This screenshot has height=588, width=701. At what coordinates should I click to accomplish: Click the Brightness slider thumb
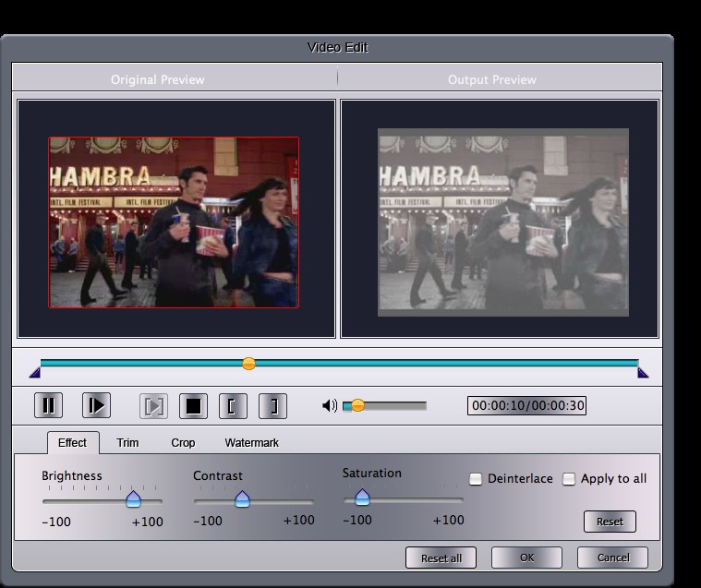tap(133, 498)
